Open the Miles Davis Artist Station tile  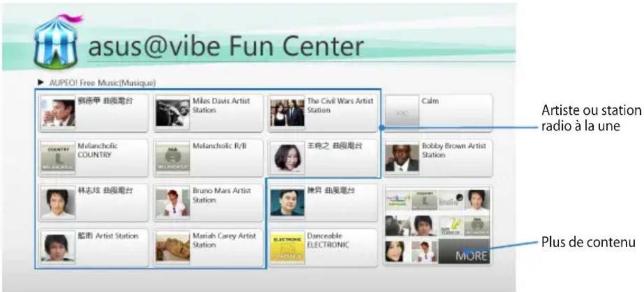[x=209, y=112]
